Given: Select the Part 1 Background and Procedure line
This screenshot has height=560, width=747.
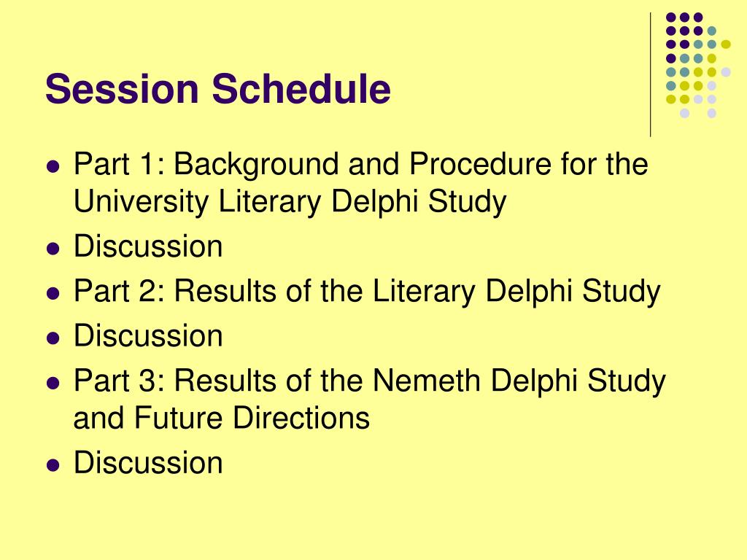Looking at the screenshot, I should tap(360, 164).
